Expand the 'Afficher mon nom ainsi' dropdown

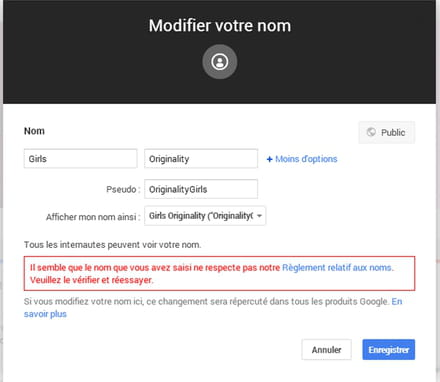[205, 216]
